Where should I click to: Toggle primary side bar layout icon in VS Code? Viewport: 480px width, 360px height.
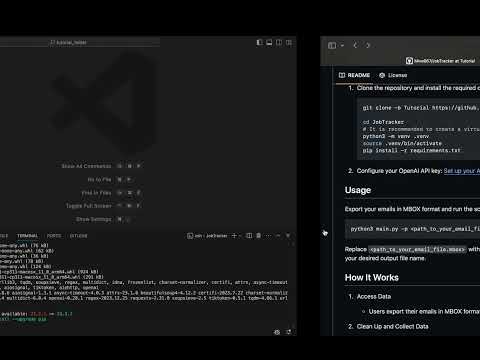[259, 42]
